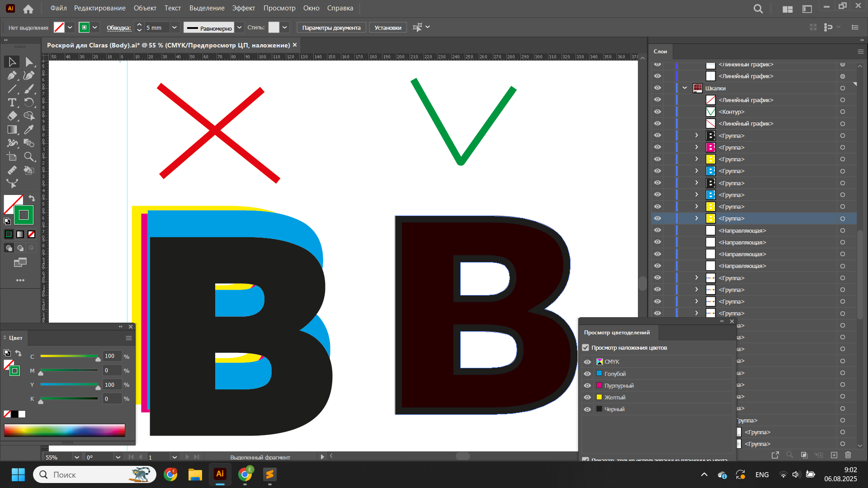The width and height of the screenshot is (868, 488).
Task: Reset to default fill and stroke
Action: coord(7,221)
